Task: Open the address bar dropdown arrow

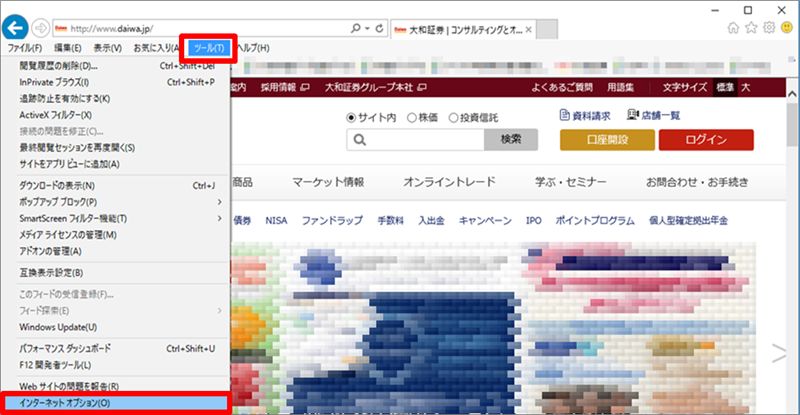Action: pyautogui.click(x=367, y=29)
